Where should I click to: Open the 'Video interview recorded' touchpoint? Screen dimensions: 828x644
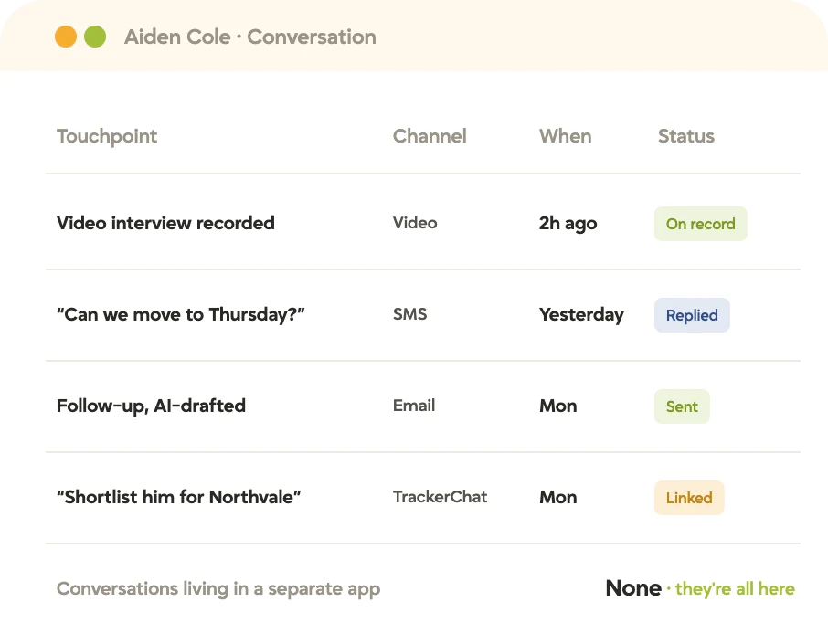pyautogui.click(x=165, y=223)
